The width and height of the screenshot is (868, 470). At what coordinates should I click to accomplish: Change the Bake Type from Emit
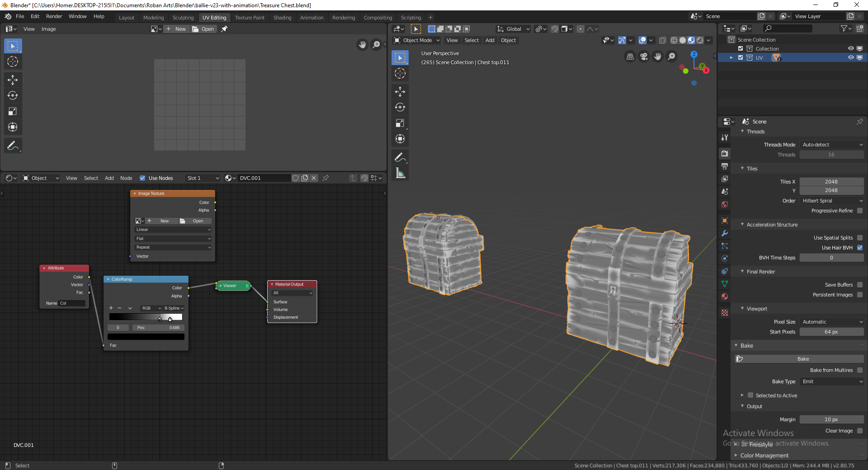tap(831, 381)
